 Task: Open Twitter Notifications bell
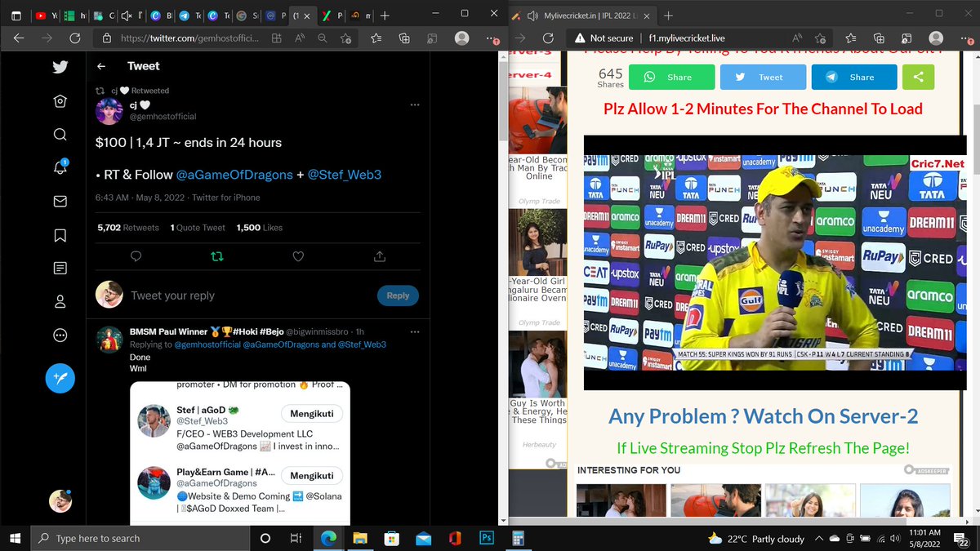tap(60, 167)
